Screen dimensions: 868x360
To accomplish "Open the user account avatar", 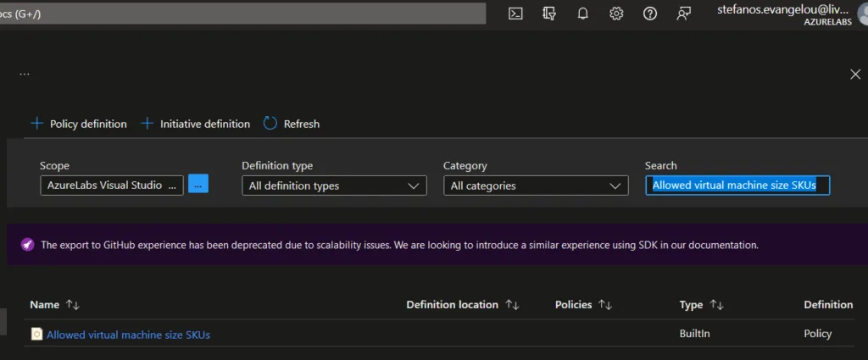I will click(863, 14).
